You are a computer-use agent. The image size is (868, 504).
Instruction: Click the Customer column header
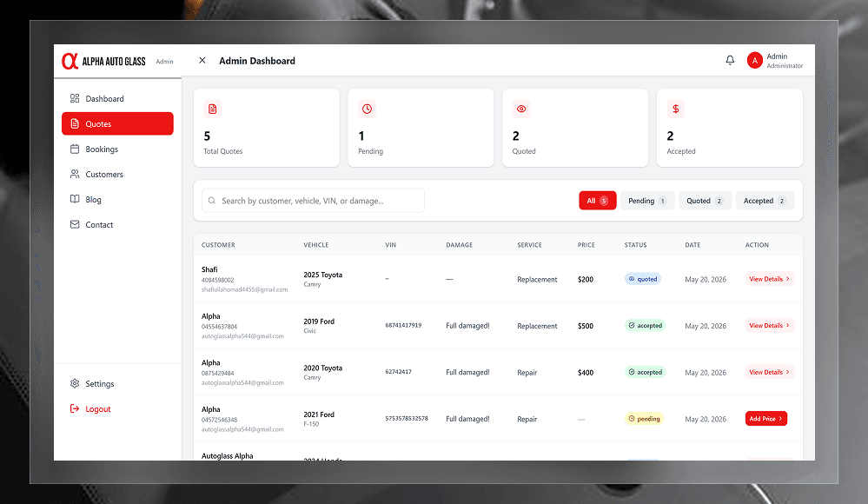tap(218, 245)
